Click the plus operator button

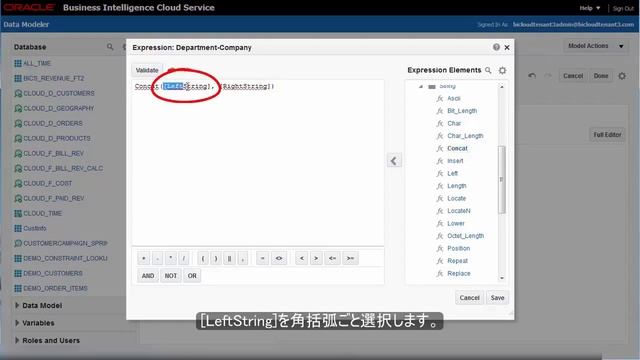click(143, 258)
